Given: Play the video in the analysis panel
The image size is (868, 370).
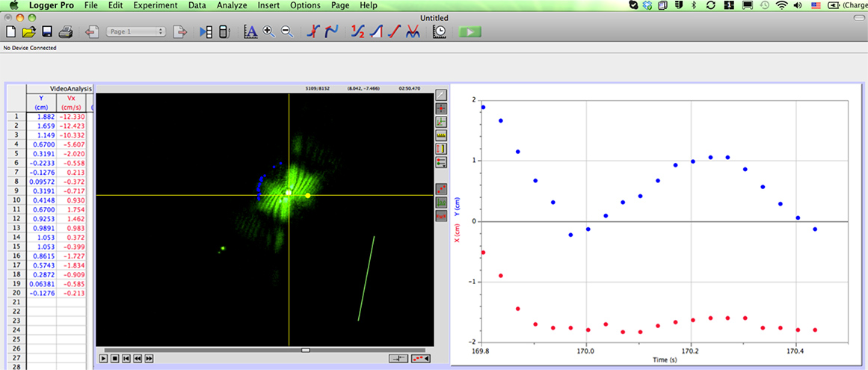Looking at the screenshot, I should coord(103,359).
